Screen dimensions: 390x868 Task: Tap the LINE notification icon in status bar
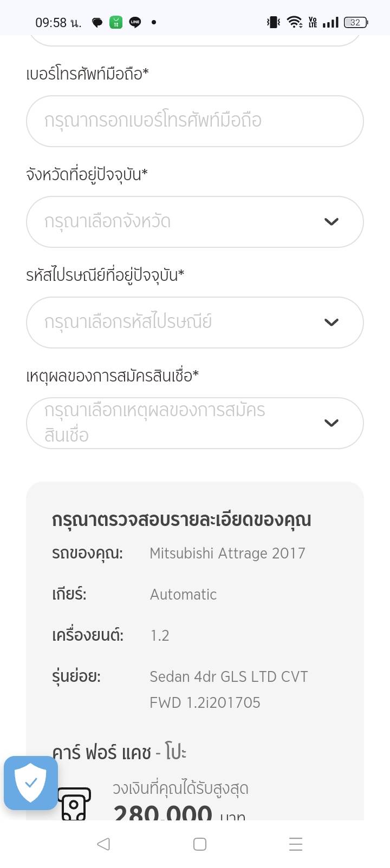pos(135,22)
